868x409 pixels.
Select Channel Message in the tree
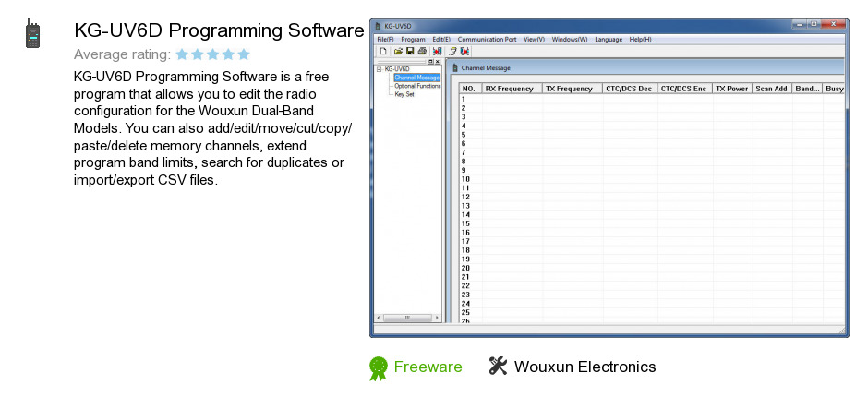pos(416,78)
